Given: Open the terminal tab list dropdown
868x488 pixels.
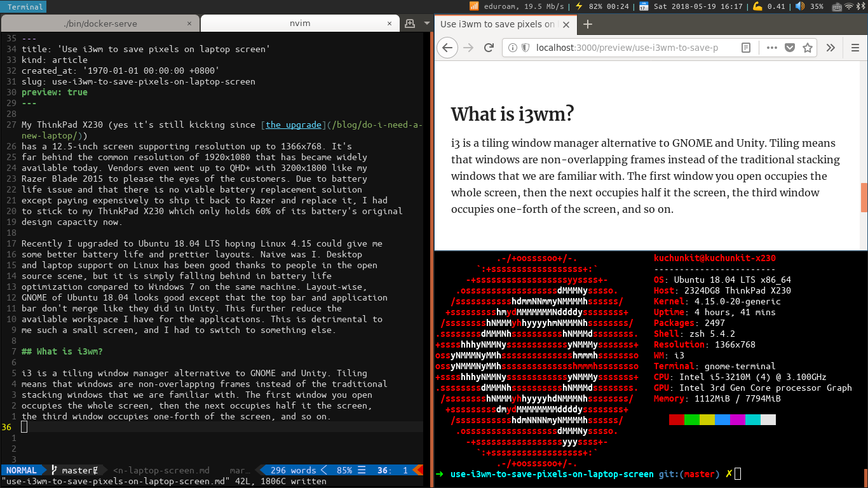Looking at the screenshot, I should (x=424, y=24).
